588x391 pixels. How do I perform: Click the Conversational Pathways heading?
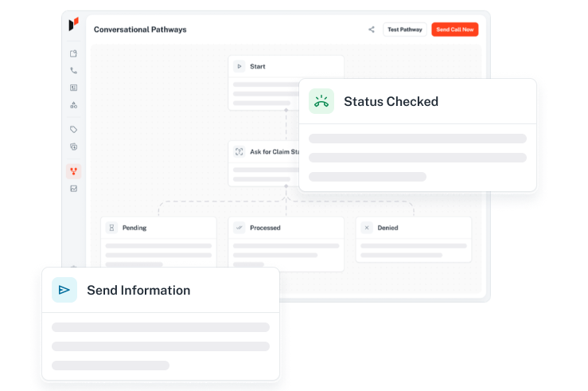(x=140, y=29)
